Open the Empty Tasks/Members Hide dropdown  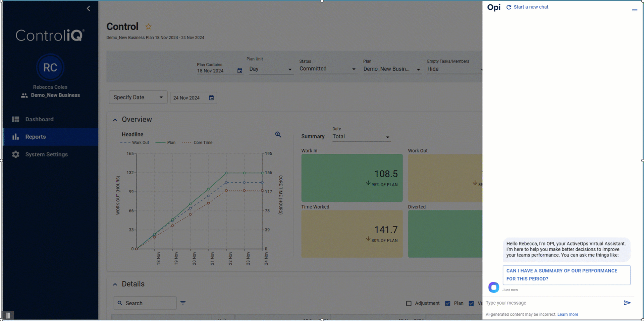tap(454, 69)
